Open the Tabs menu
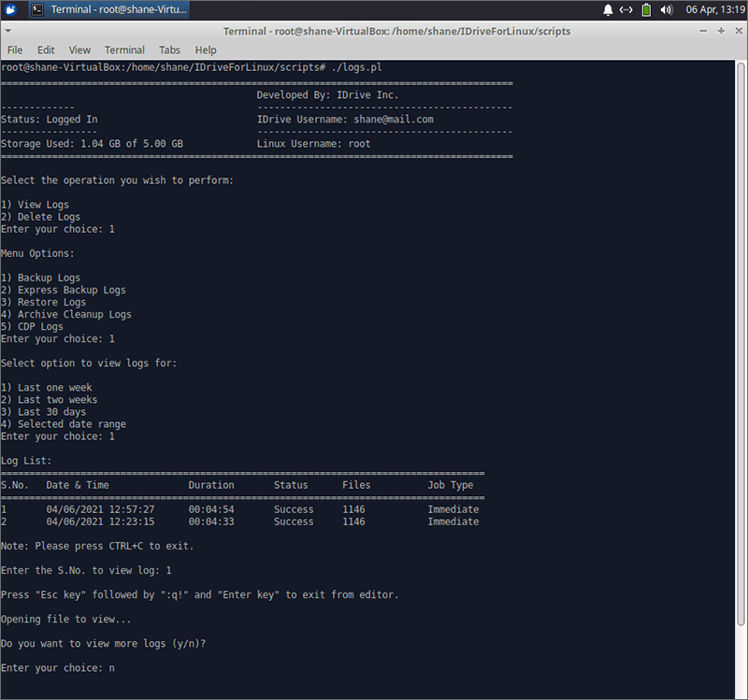 tap(169, 50)
